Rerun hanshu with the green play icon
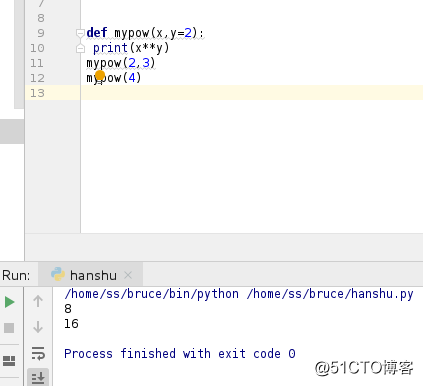Image resolution: width=423 pixels, height=386 pixels. [10, 302]
